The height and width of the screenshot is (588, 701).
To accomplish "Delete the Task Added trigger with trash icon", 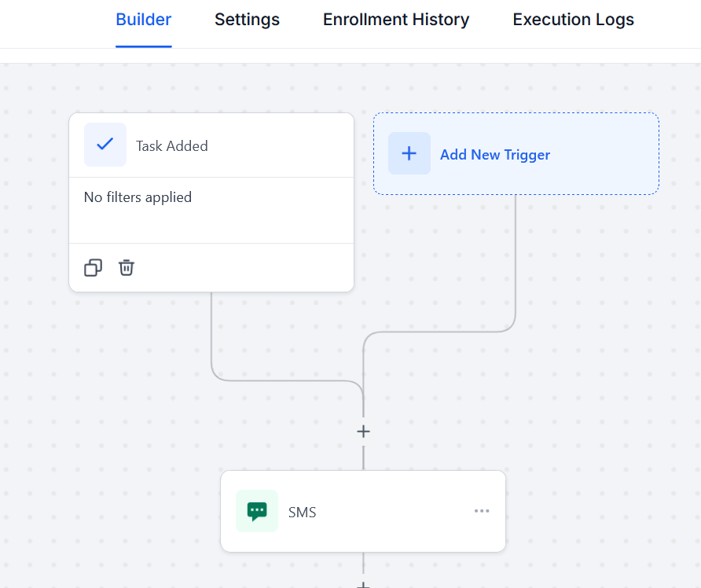I will (127, 268).
